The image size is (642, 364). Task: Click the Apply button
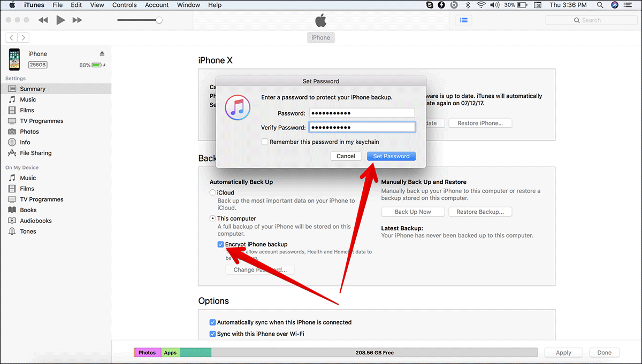click(563, 353)
